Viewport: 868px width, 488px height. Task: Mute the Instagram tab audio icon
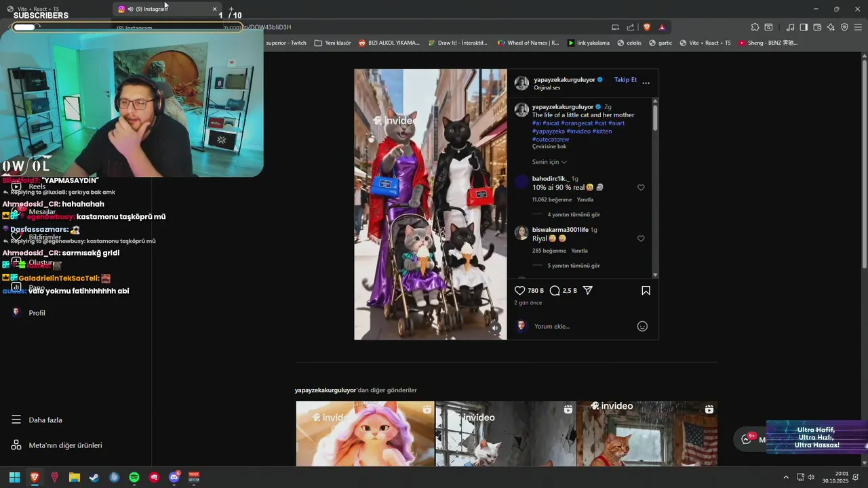click(x=130, y=9)
